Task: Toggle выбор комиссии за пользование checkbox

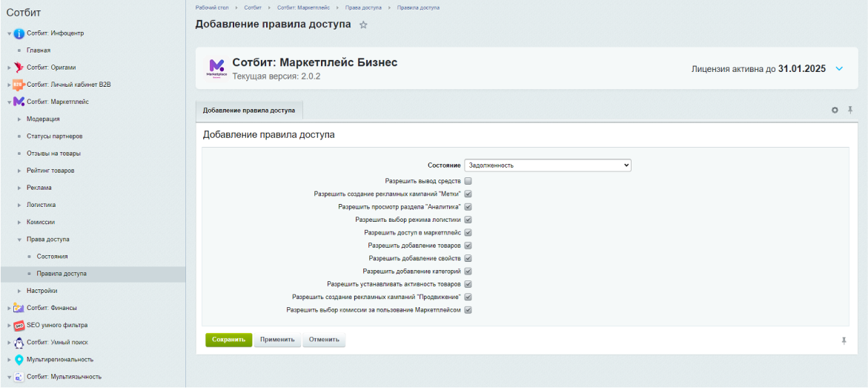Action: pyautogui.click(x=468, y=310)
